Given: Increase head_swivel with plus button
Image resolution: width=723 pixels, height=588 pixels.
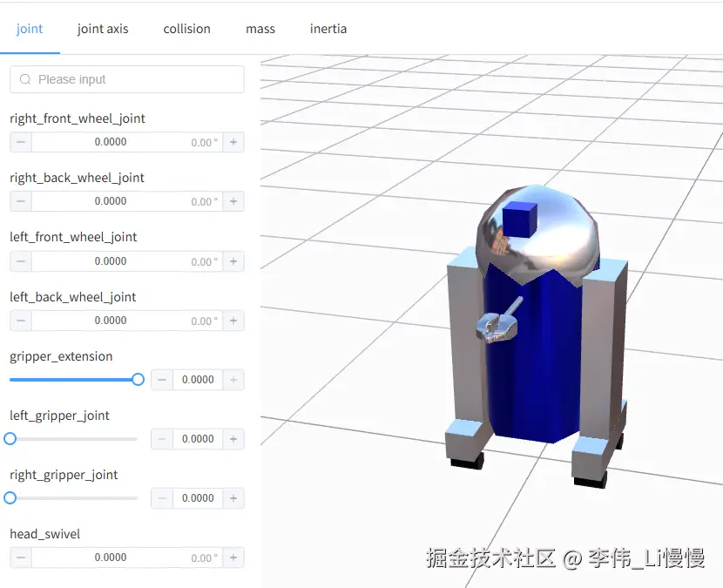Looking at the screenshot, I should point(233,558).
